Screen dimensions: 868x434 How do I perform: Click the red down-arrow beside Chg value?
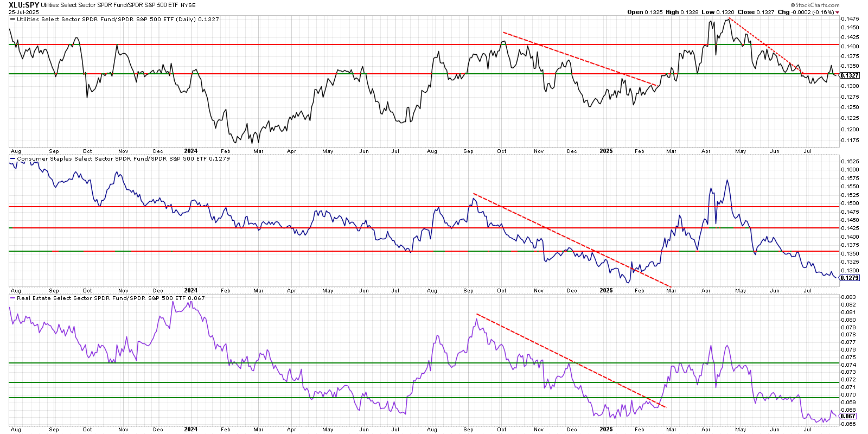(x=838, y=12)
